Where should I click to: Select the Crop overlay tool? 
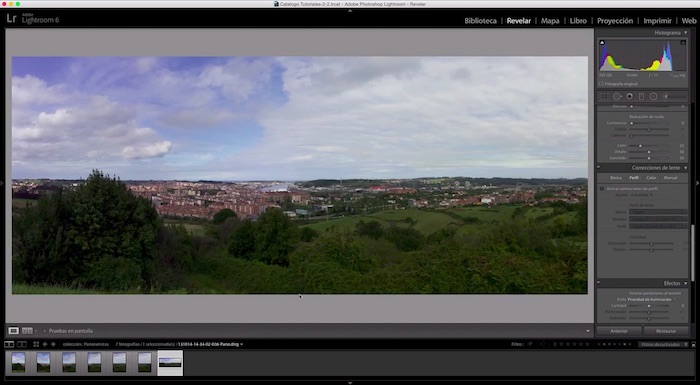[x=604, y=96]
